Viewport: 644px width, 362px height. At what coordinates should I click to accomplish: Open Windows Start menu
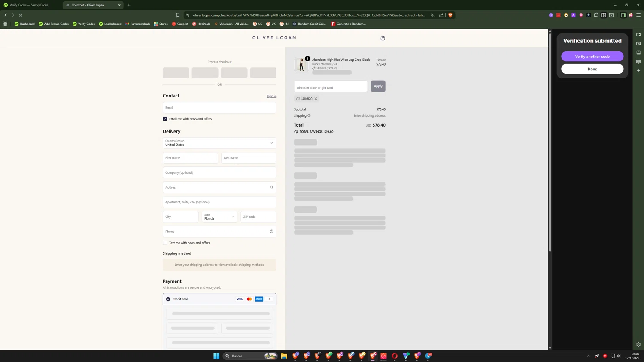[216, 356]
